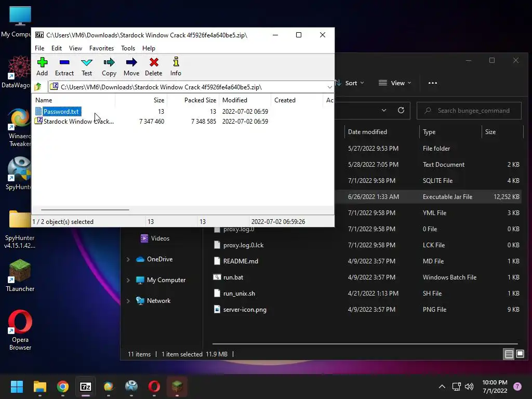532x399 pixels.
Task: Open notification center badge
Action: 517,387
